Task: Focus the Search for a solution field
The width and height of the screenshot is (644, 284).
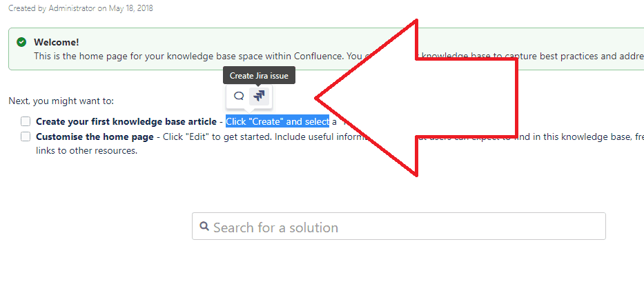Action: pyautogui.click(x=399, y=226)
